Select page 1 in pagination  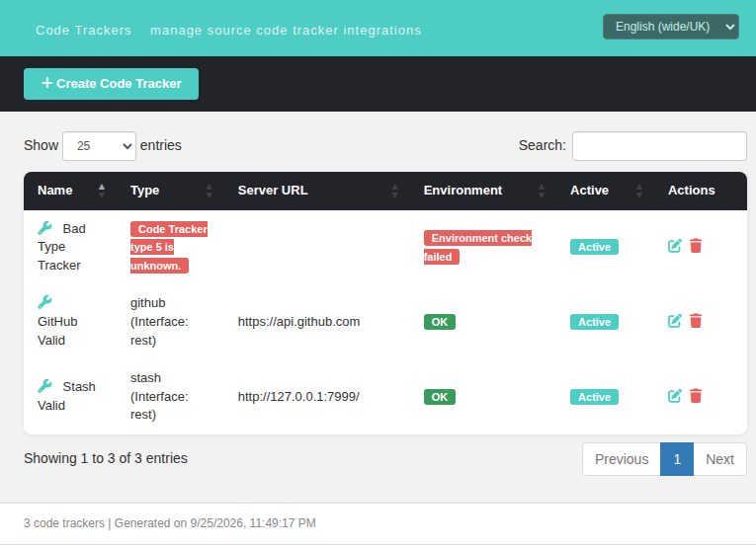677,459
